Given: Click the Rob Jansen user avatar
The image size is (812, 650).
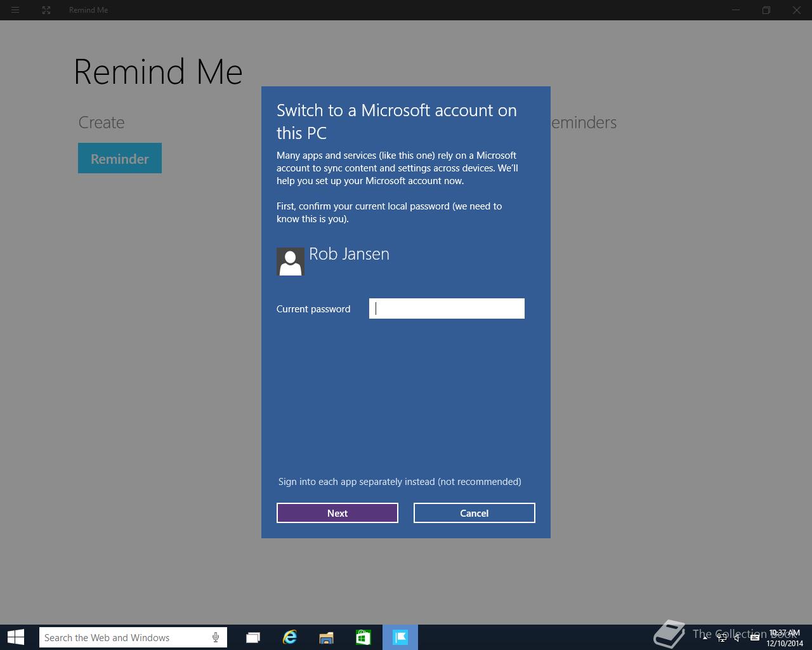Looking at the screenshot, I should point(291,262).
